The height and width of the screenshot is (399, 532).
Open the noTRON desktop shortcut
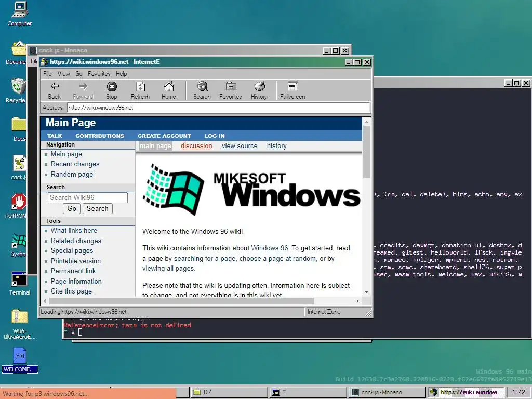(x=16, y=206)
